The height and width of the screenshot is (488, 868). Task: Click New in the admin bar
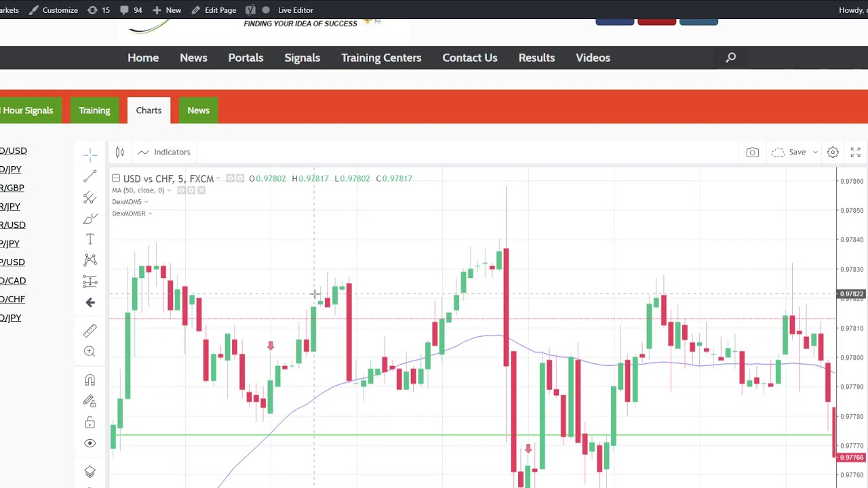[x=167, y=10]
